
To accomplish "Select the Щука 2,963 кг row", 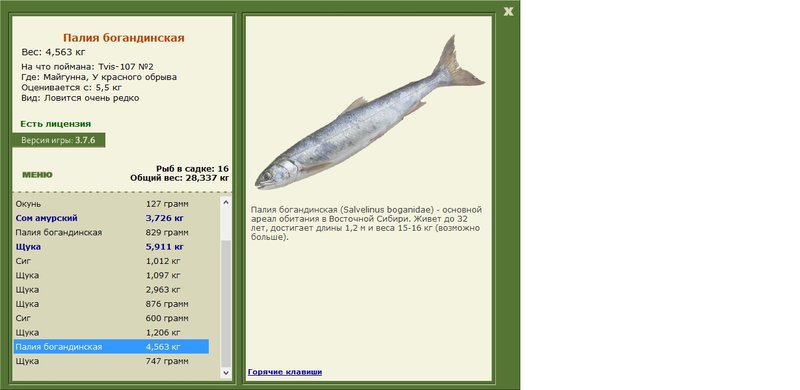I will coord(111,289).
